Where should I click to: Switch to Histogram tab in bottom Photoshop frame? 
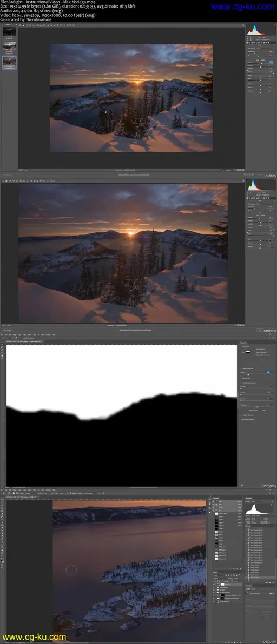pyautogui.click(x=249, y=498)
